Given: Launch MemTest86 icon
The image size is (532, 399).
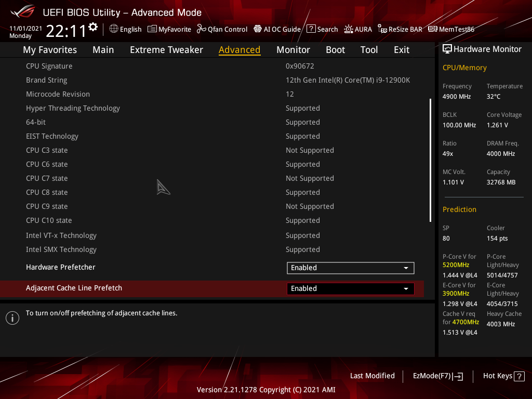Looking at the screenshot, I should click(433, 29).
